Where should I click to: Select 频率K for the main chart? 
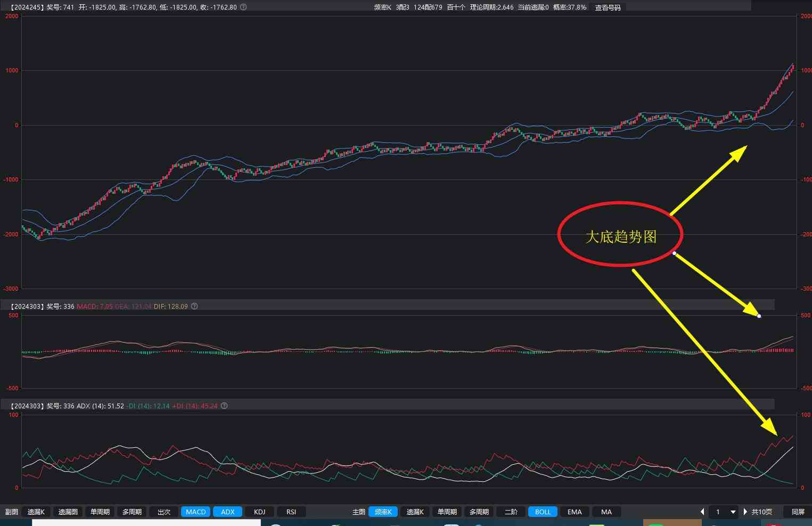click(383, 512)
